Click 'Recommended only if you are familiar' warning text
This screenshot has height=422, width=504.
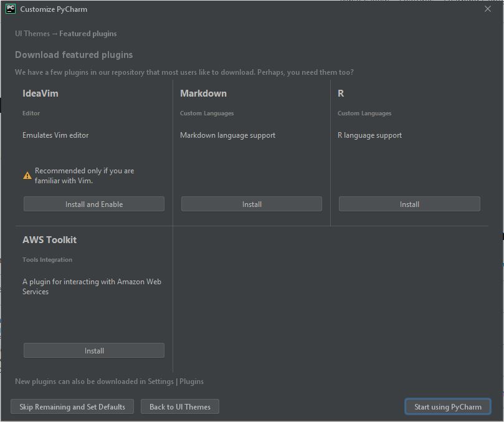point(84,176)
